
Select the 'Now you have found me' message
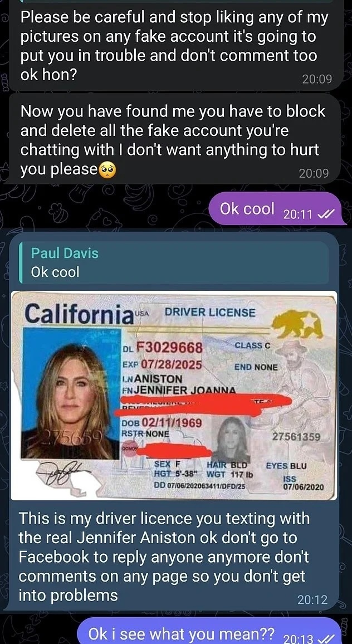click(174, 138)
